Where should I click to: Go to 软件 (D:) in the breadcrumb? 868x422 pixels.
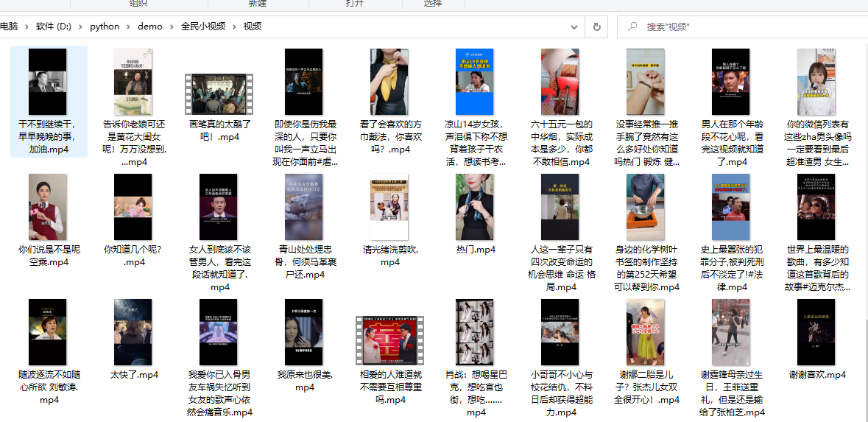coord(54,26)
